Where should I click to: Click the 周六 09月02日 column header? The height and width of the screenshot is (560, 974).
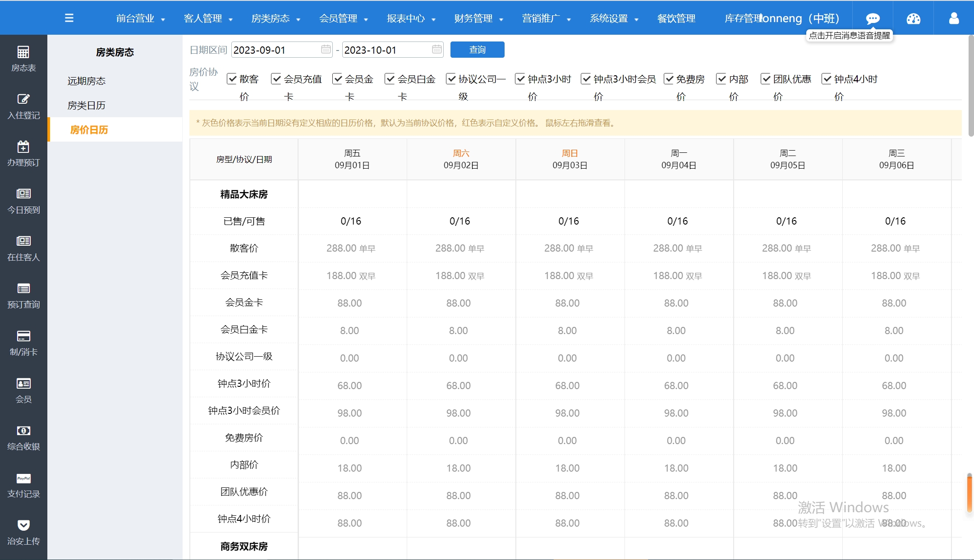coord(461,159)
